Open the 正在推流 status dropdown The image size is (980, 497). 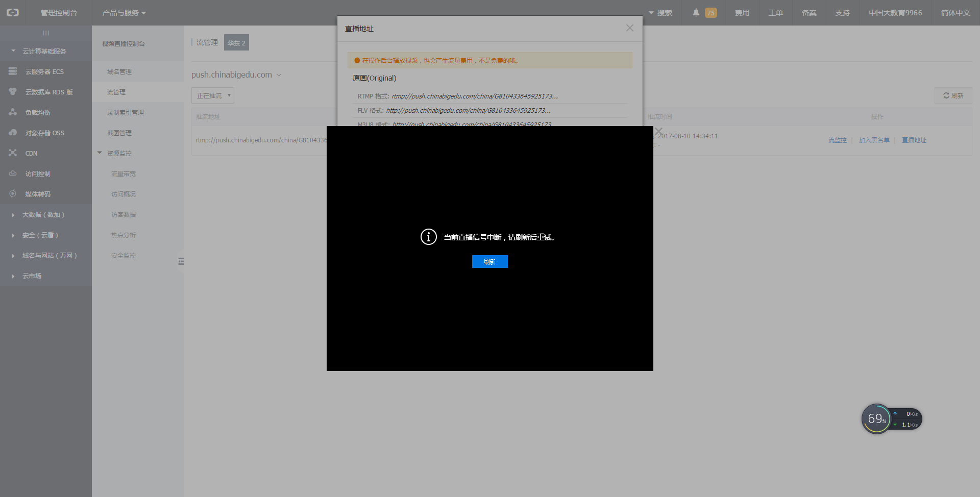[213, 96]
